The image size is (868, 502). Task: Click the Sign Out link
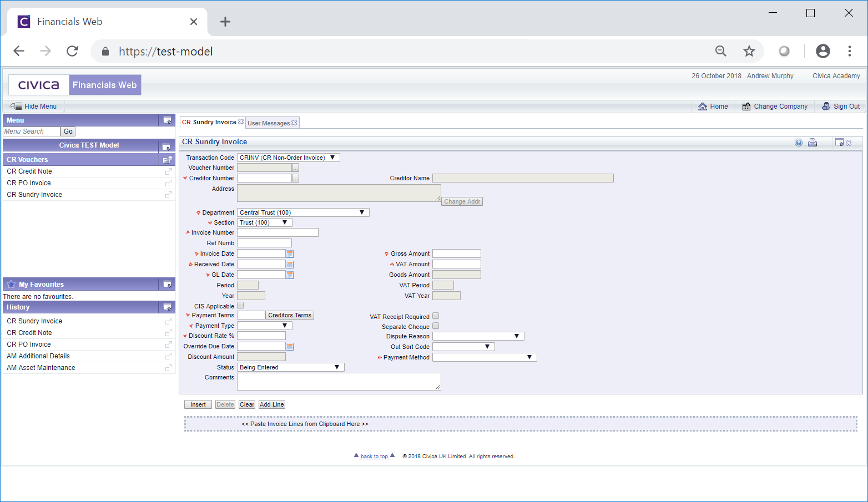point(841,107)
